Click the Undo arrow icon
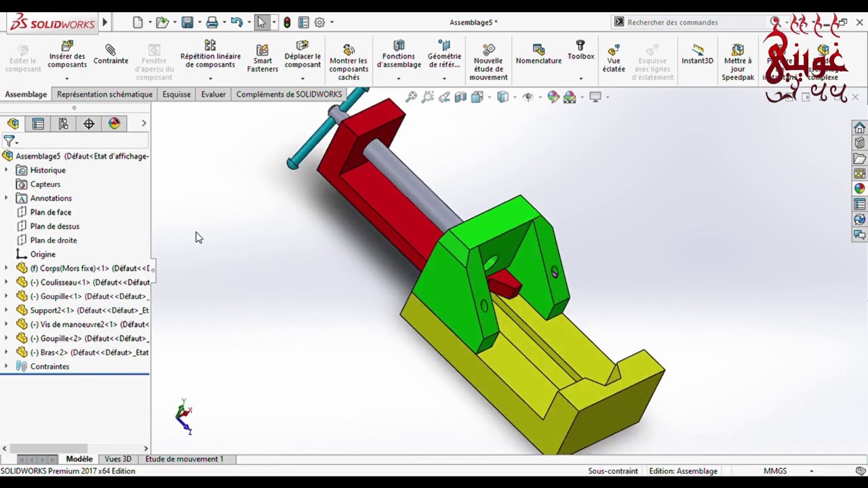This screenshot has width=868, height=488. (236, 22)
